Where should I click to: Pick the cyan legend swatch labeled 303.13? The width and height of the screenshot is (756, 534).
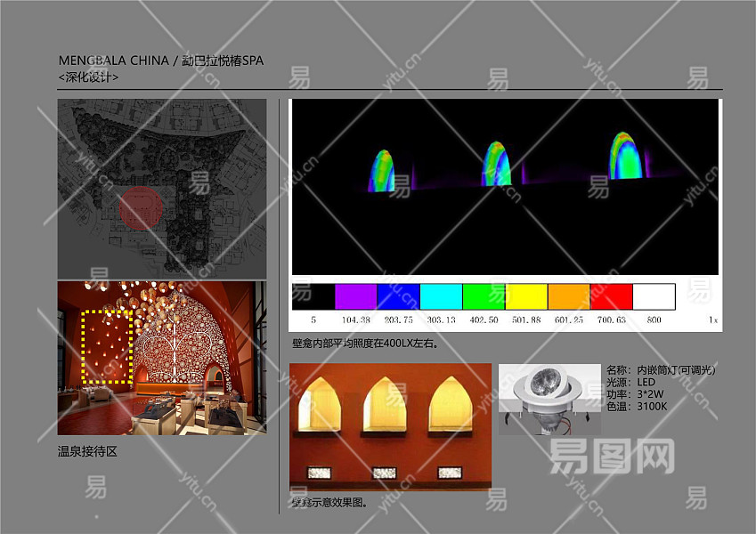click(441, 296)
